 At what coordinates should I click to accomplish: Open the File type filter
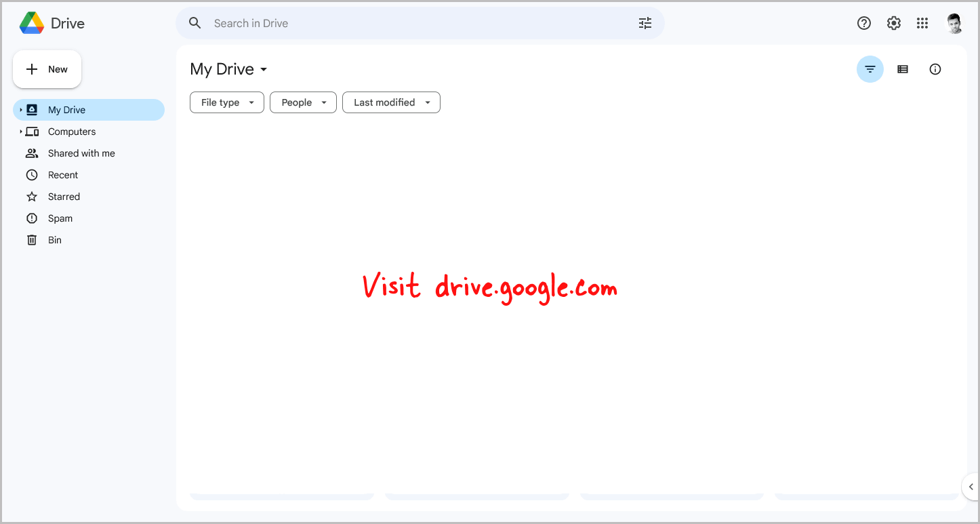pyautogui.click(x=226, y=102)
